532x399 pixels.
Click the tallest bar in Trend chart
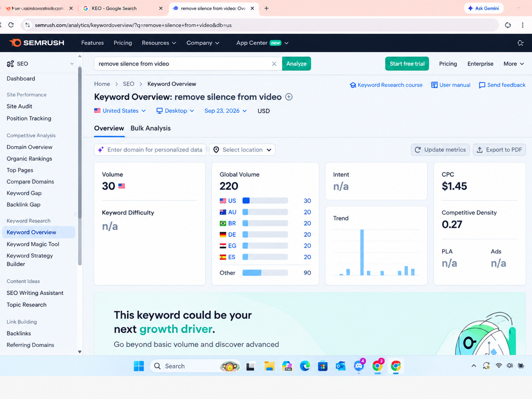click(x=362, y=252)
